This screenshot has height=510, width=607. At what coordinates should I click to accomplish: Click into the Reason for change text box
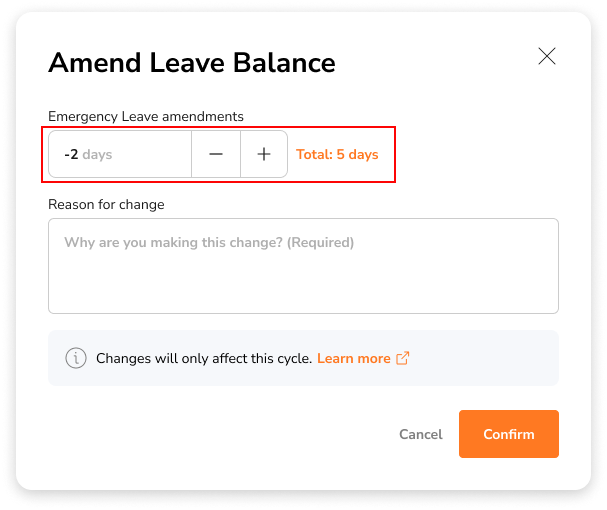[303, 266]
